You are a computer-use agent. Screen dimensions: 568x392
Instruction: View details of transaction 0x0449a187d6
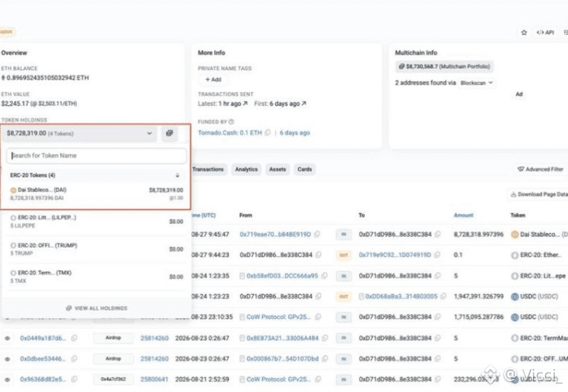coord(8,339)
